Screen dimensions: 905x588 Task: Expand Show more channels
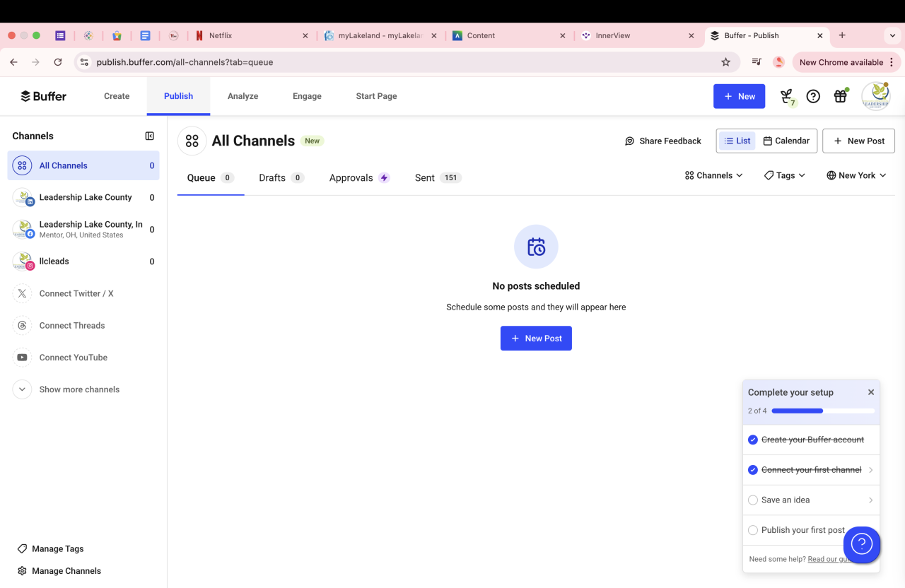pyautogui.click(x=79, y=389)
